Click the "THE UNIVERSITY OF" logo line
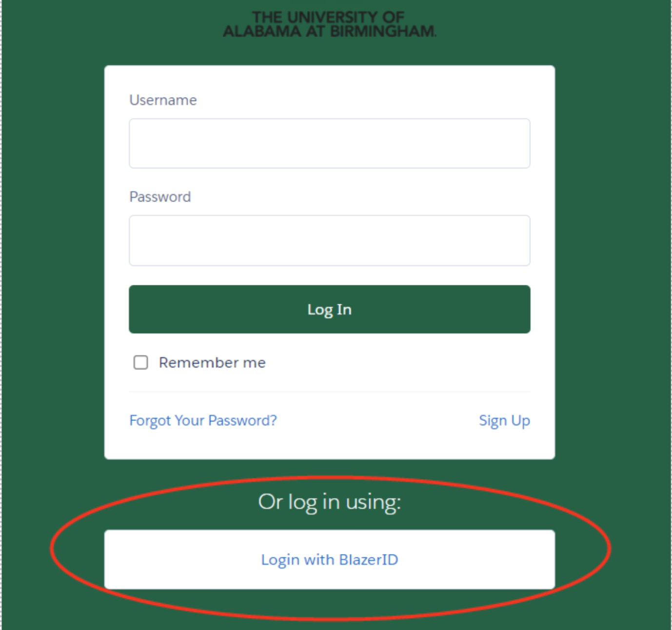672x630 pixels. pyautogui.click(x=328, y=17)
